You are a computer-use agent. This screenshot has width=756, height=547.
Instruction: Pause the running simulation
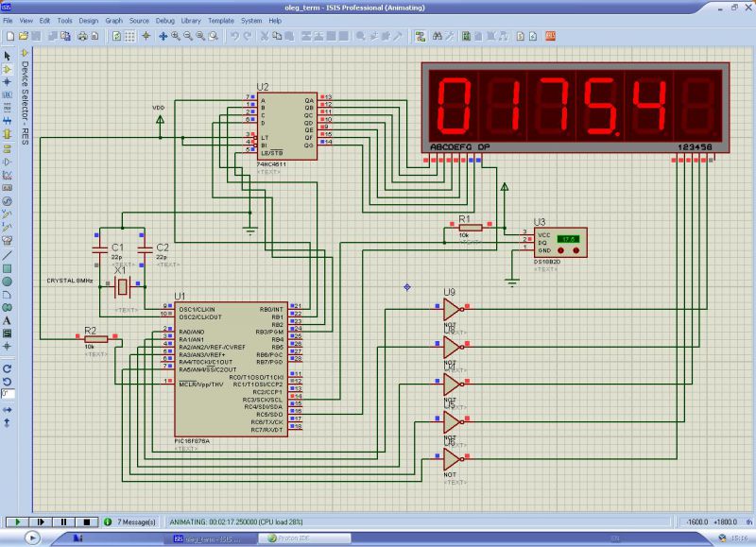(63, 521)
